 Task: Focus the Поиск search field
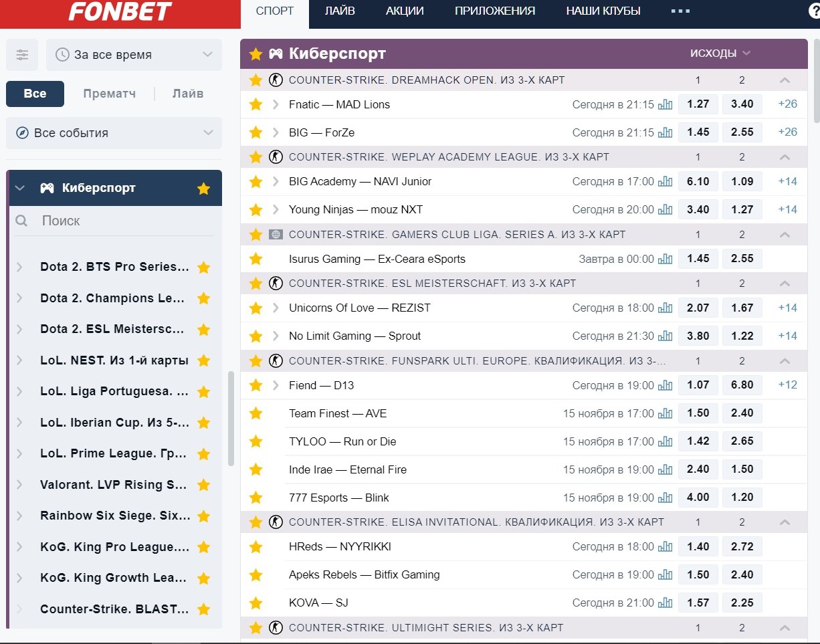pyautogui.click(x=114, y=221)
